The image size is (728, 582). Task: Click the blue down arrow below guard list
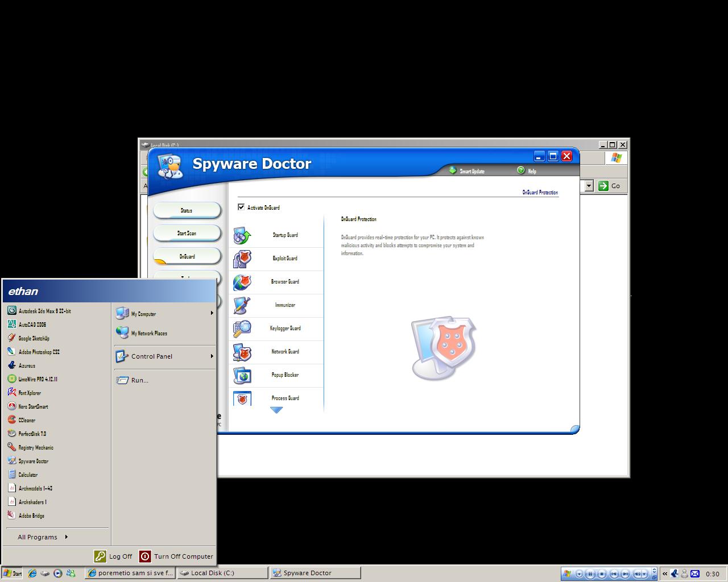276,410
